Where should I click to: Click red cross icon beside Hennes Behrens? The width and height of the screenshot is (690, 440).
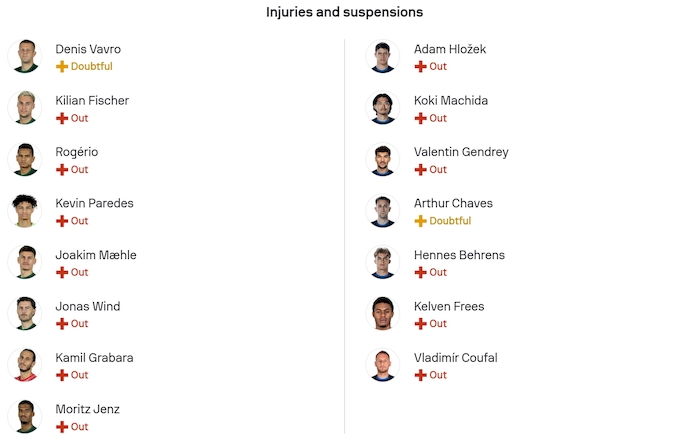click(x=420, y=272)
